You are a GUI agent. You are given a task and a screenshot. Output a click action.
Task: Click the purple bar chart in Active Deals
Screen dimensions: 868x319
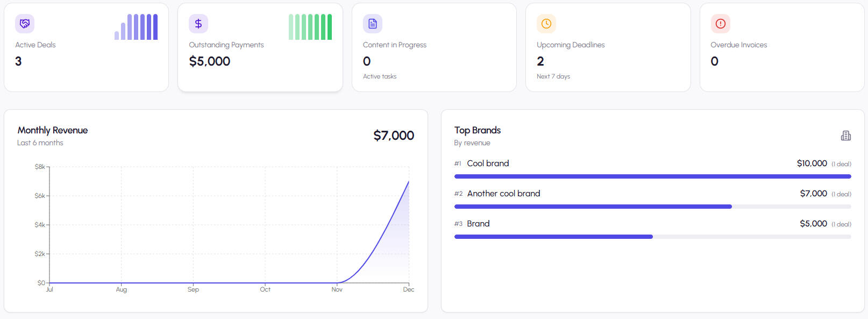click(136, 27)
